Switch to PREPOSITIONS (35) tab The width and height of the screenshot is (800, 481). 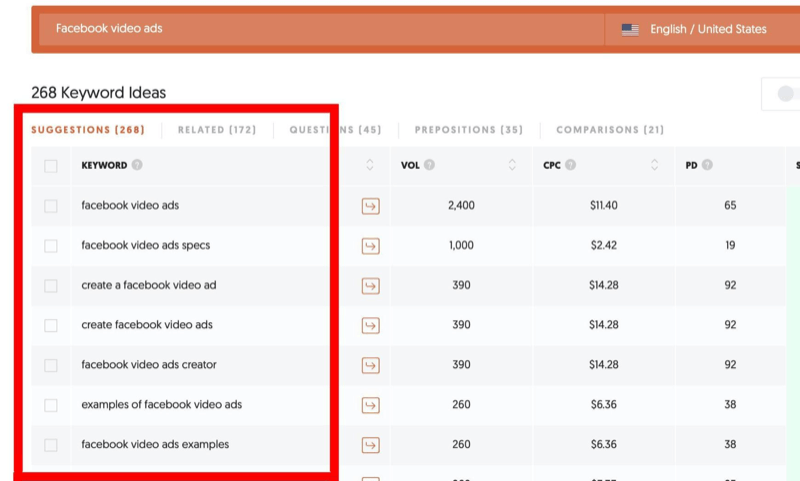[x=469, y=130]
